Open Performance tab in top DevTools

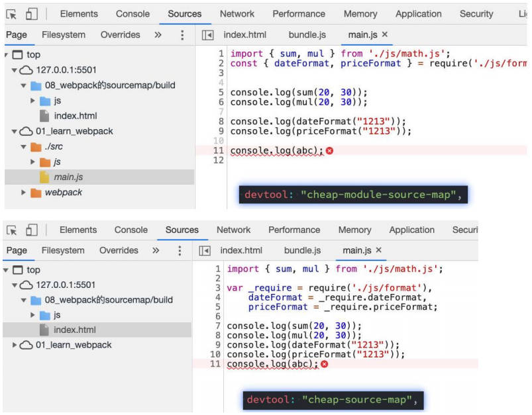299,14
